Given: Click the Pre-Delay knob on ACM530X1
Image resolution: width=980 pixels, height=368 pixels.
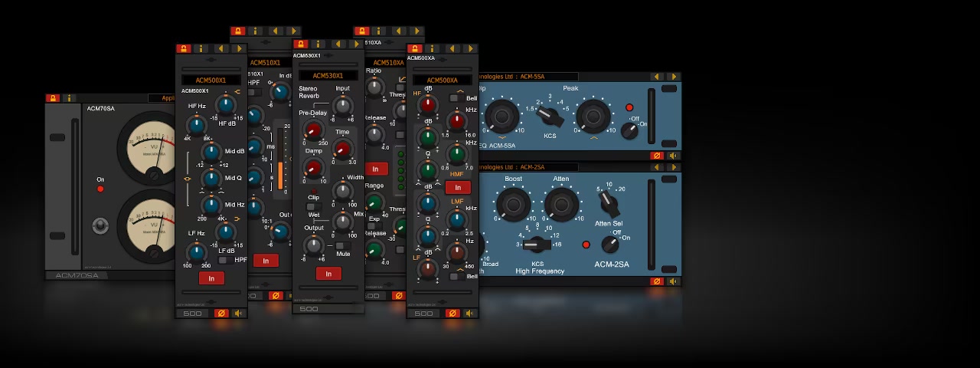Looking at the screenshot, I should (x=313, y=130).
